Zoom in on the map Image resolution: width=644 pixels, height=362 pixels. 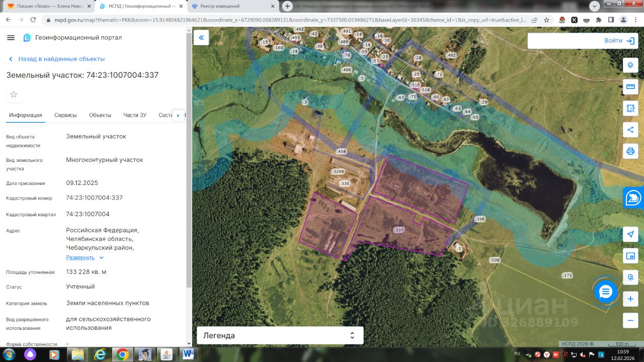[630, 299]
